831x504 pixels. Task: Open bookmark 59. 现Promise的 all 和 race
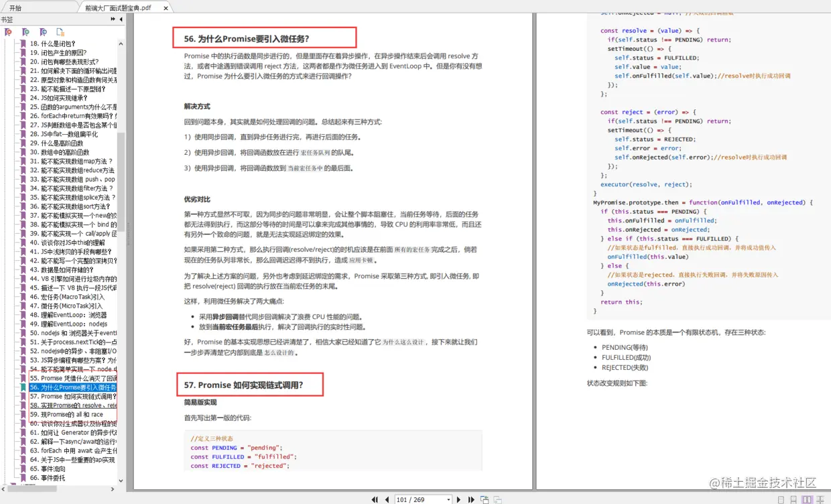point(66,414)
